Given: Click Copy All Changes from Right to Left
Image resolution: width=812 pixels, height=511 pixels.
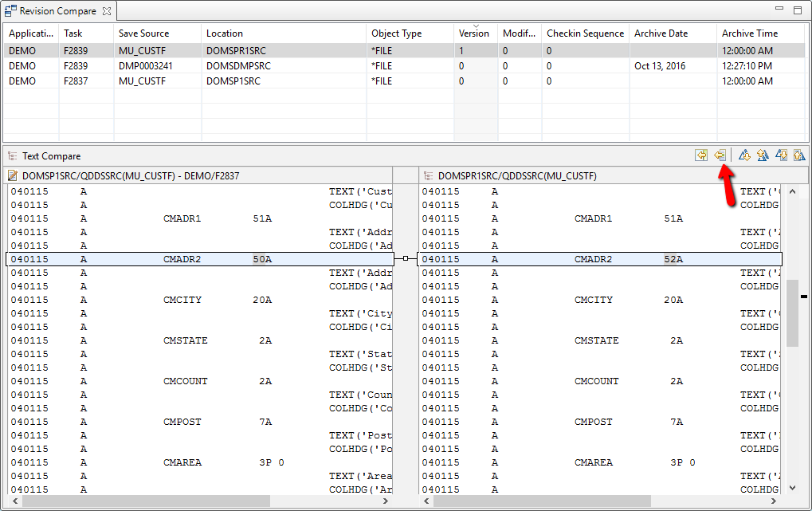Looking at the screenshot, I should [700, 155].
